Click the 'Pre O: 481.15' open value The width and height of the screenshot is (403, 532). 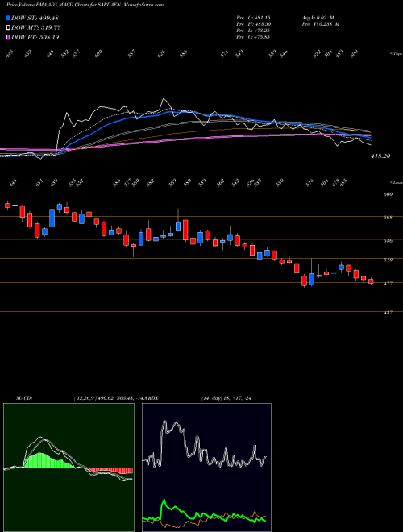click(253, 17)
